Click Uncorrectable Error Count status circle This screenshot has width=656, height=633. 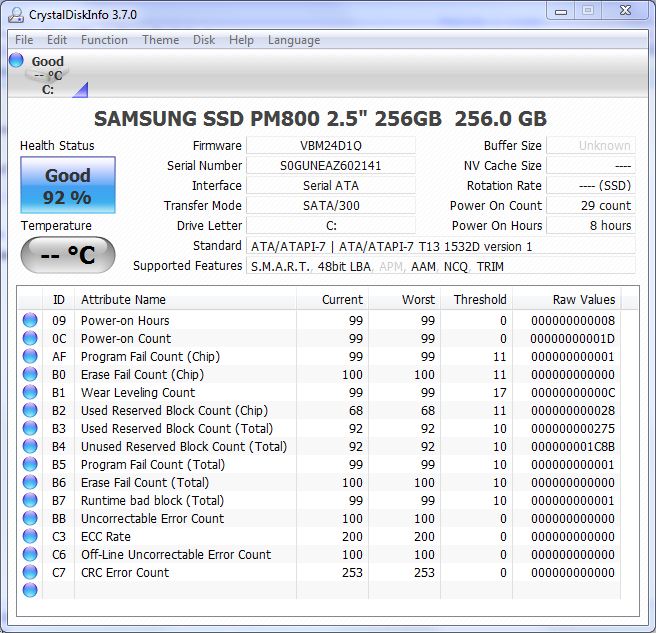click(x=30, y=518)
